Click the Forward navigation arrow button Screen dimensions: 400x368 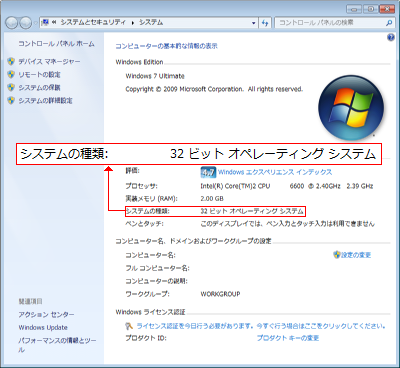click(25, 23)
